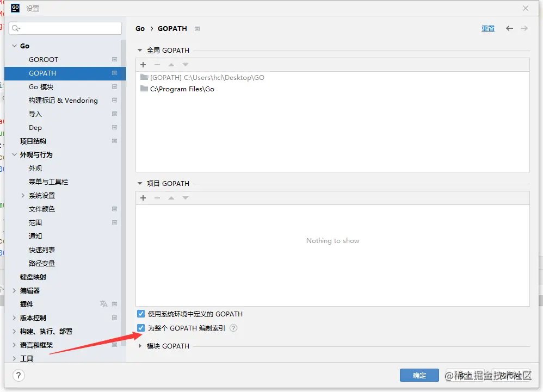Click the project icon in Go 模块 row
Image resolution: width=543 pixels, height=392 pixels.
click(114, 86)
